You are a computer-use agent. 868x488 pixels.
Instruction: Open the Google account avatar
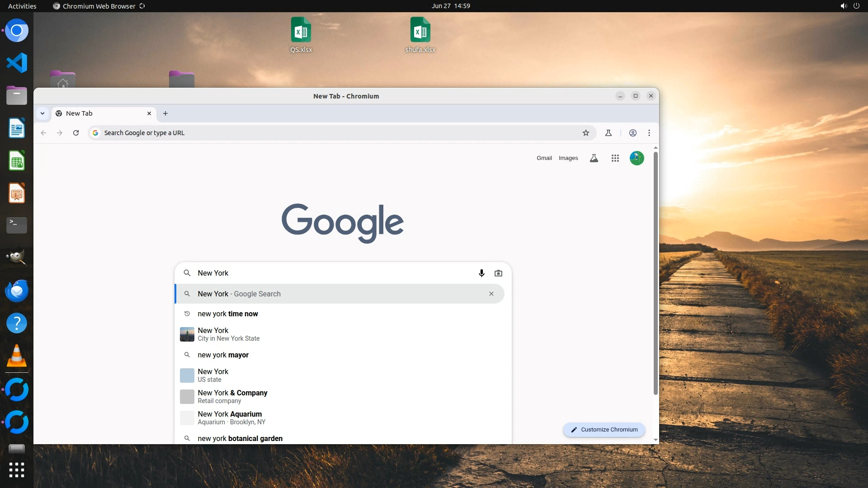pos(637,158)
